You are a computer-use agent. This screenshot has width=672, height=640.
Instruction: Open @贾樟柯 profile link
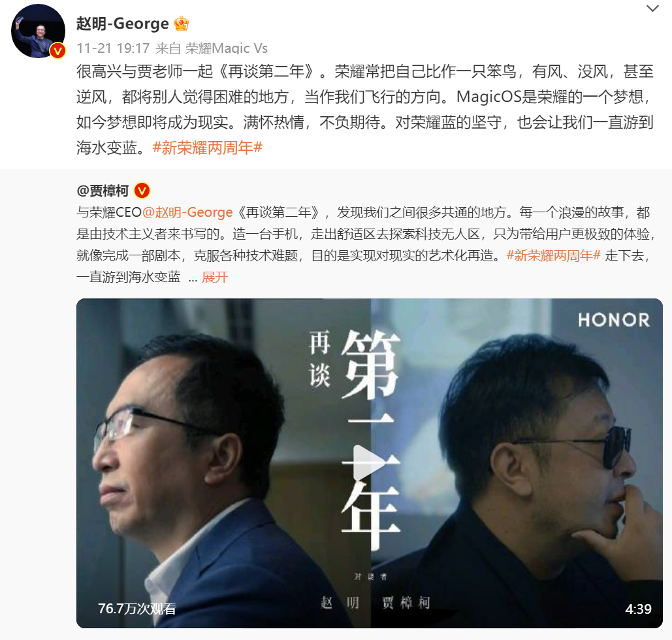(103, 190)
